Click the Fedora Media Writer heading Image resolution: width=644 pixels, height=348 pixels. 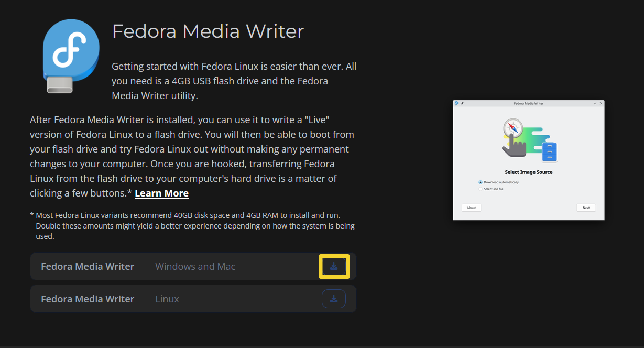coord(208,31)
